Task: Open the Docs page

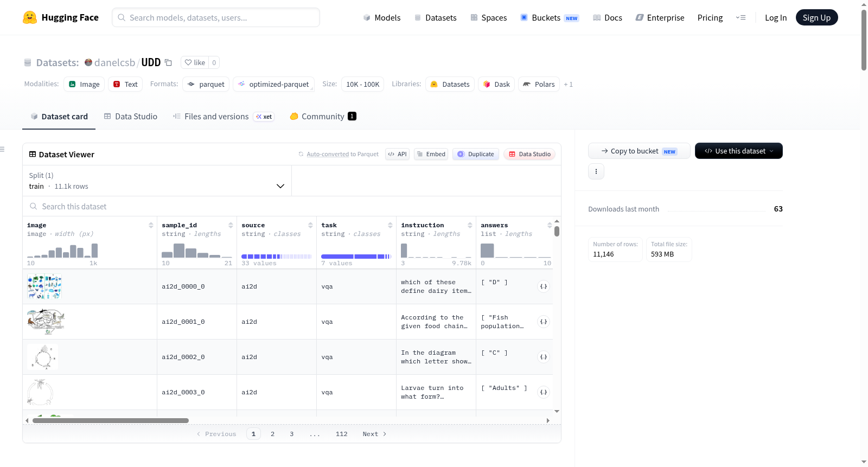Action: (x=608, y=17)
